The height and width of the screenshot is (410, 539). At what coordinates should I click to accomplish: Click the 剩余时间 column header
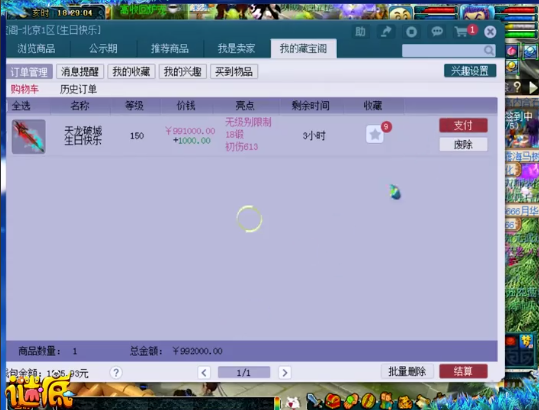point(310,106)
